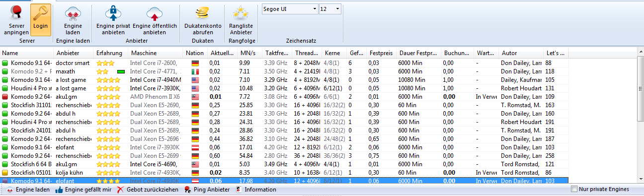Sort by the MN/s column header
This screenshot has height=196, width=644.
(x=249, y=53)
